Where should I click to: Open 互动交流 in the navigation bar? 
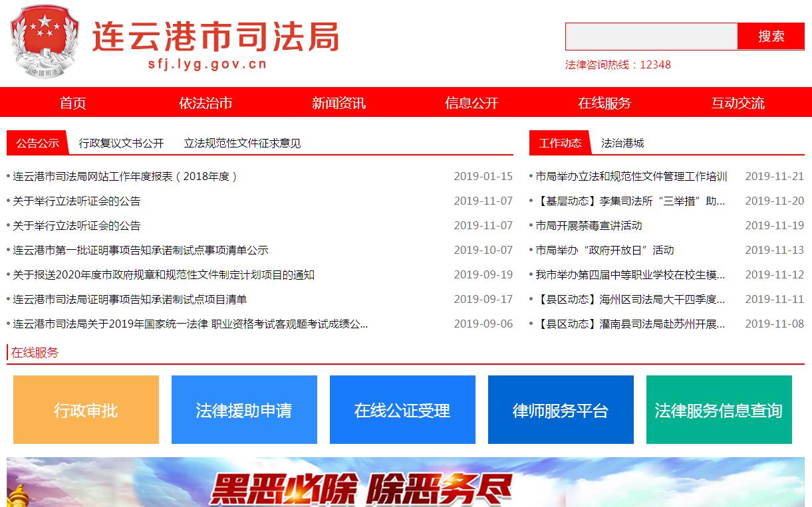click(x=738, y=103)
